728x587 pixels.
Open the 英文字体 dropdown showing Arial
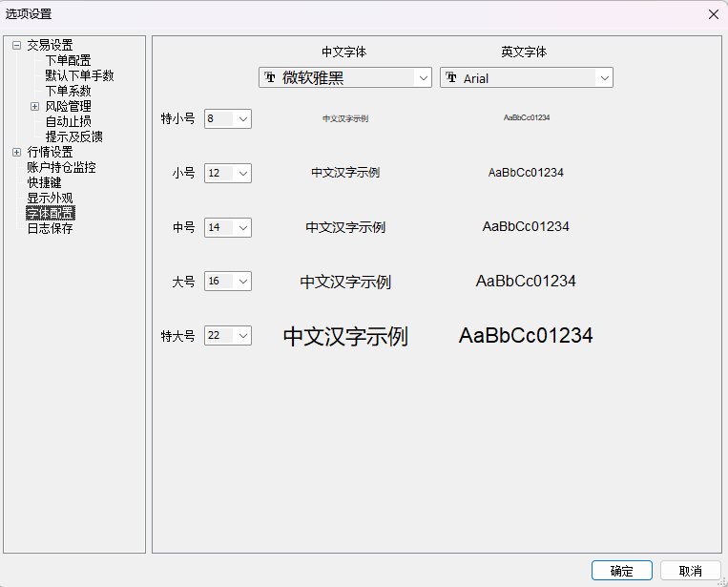pyautogui.click(x=527, y=77)
